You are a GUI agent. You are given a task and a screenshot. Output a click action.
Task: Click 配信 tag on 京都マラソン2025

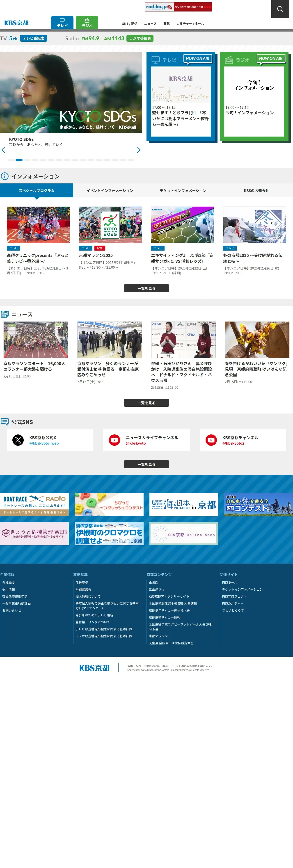tap(99, 248)
